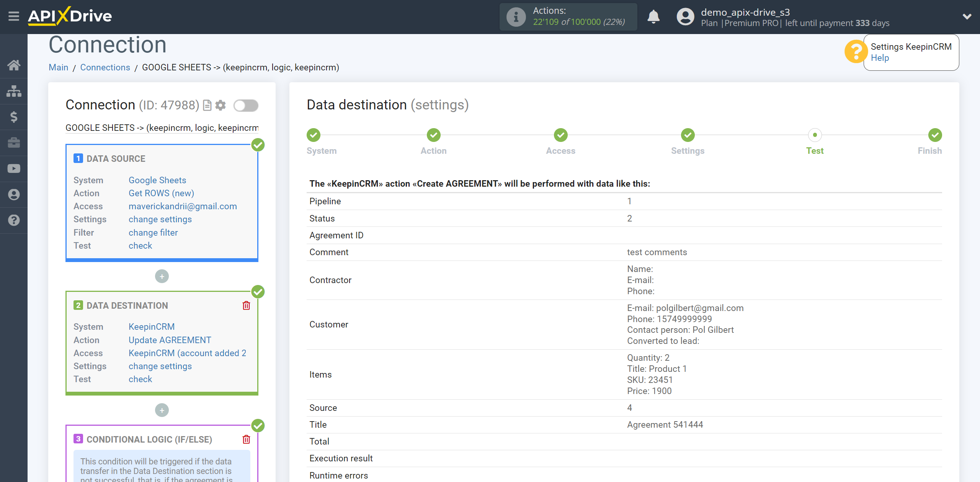Open the Get ROWS (new) action
Screen dimensions: 980x482
point(161,193)
